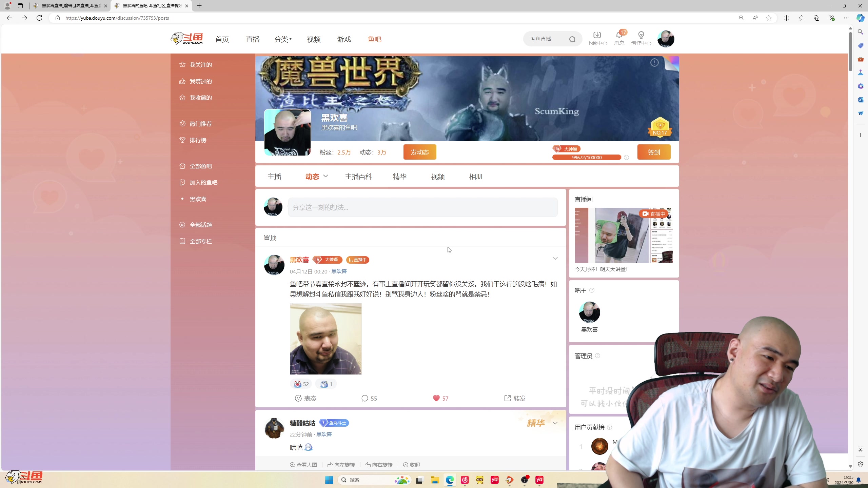The width and height of the screenshot is (868, 488).
Task: Open browser split screen icon
Action: pos(786,18)
